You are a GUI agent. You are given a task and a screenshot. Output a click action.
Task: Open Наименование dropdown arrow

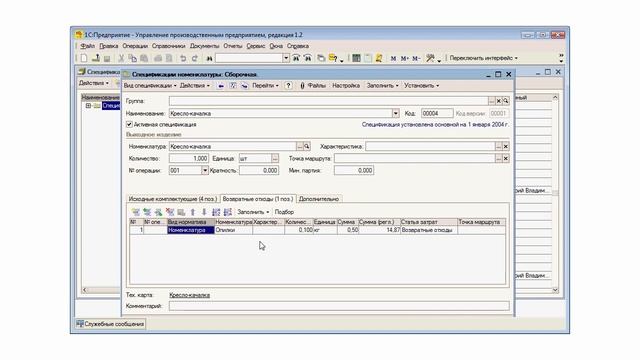[396, 113]
